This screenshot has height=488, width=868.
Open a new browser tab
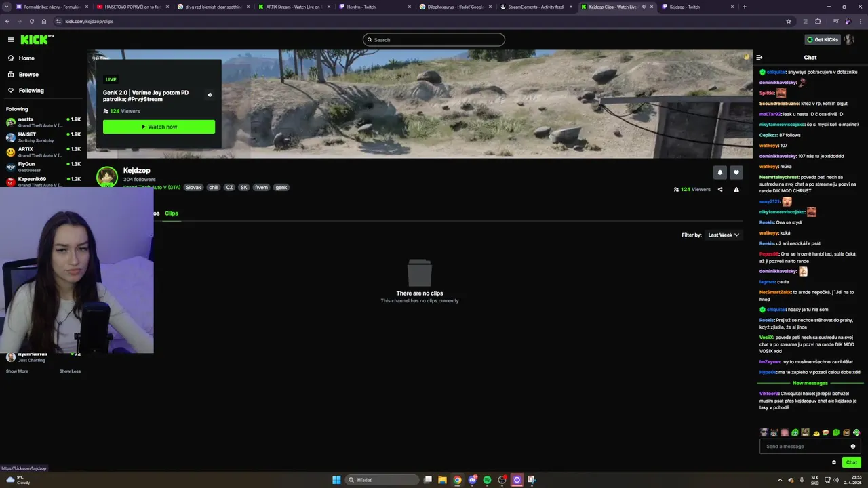pos(745,7)
